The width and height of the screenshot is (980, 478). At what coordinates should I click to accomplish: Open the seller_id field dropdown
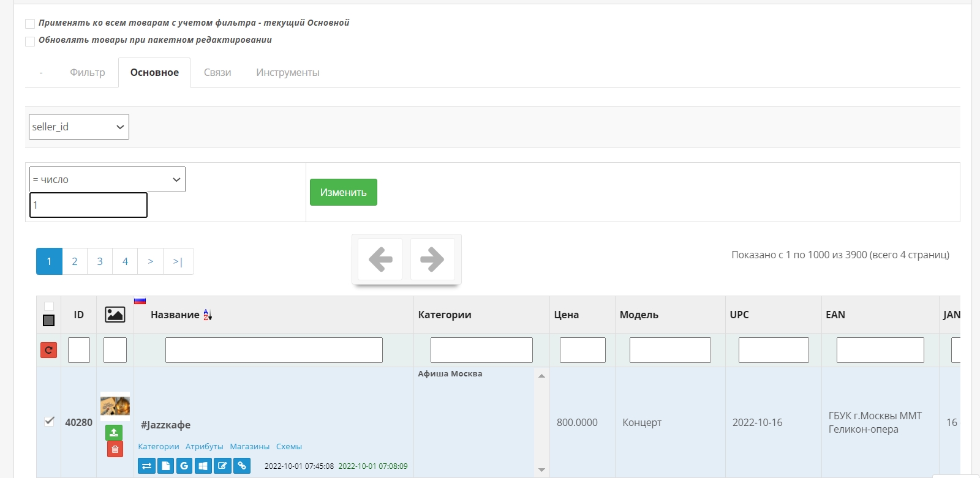[x=79, y=127]
